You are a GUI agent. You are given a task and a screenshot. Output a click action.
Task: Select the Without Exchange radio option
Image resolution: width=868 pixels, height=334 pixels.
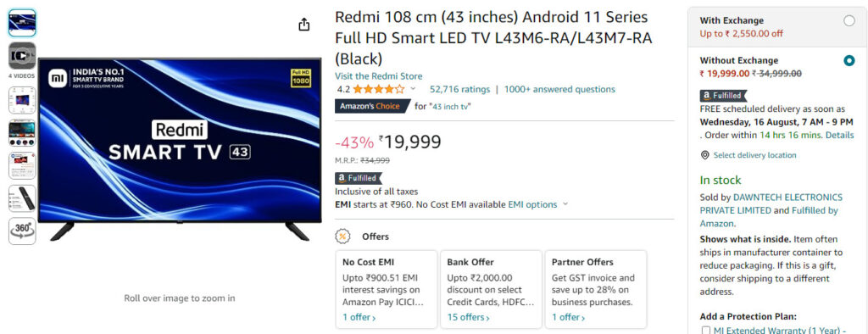pyautogui.click(x=849, y=61)
